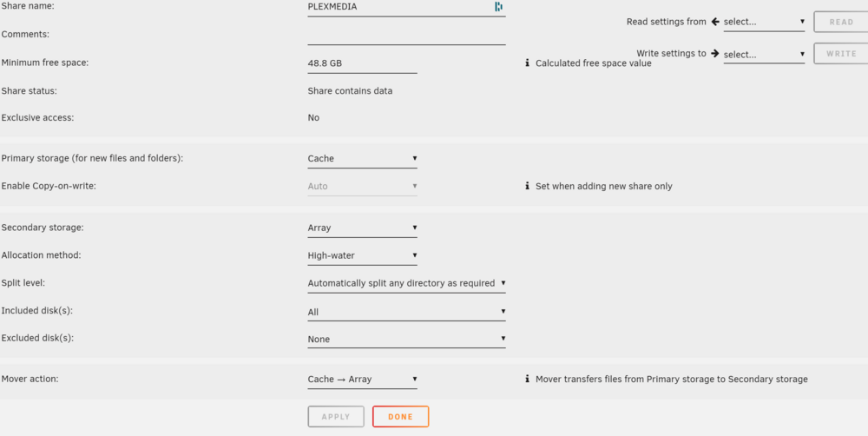Open the Allocation method High-water dropdown
The width and height of the screenshot is (868, 436).
pos(362,255)
